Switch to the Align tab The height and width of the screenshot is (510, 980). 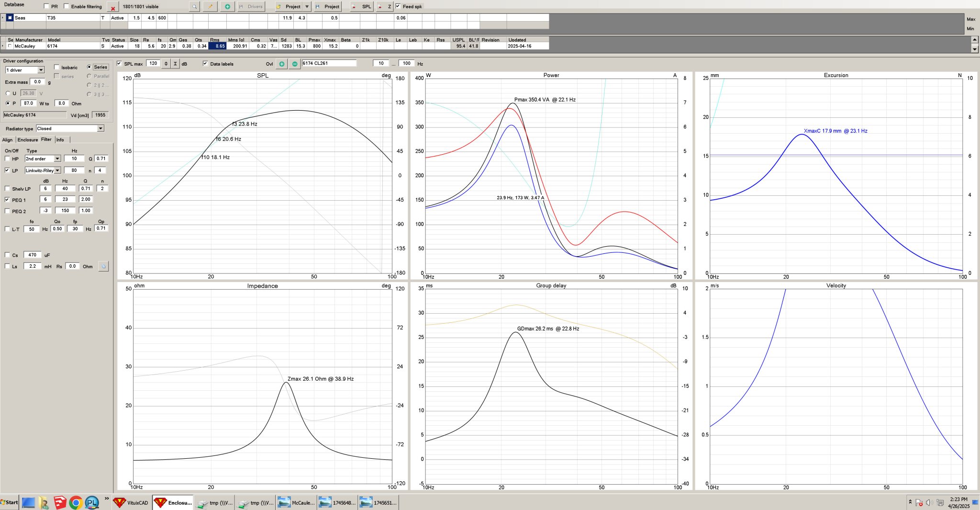pos(8,140)
